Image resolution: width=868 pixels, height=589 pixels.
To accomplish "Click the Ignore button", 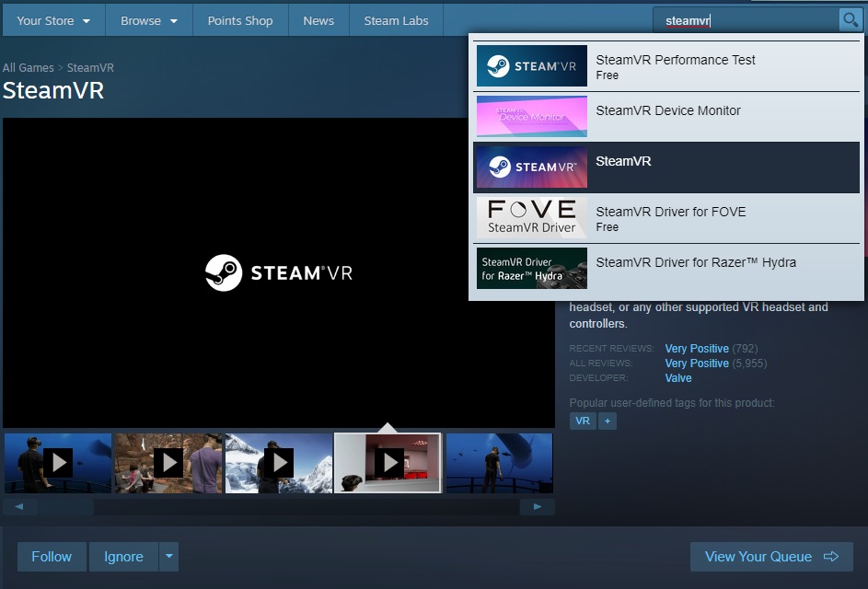I will point(123,557).
